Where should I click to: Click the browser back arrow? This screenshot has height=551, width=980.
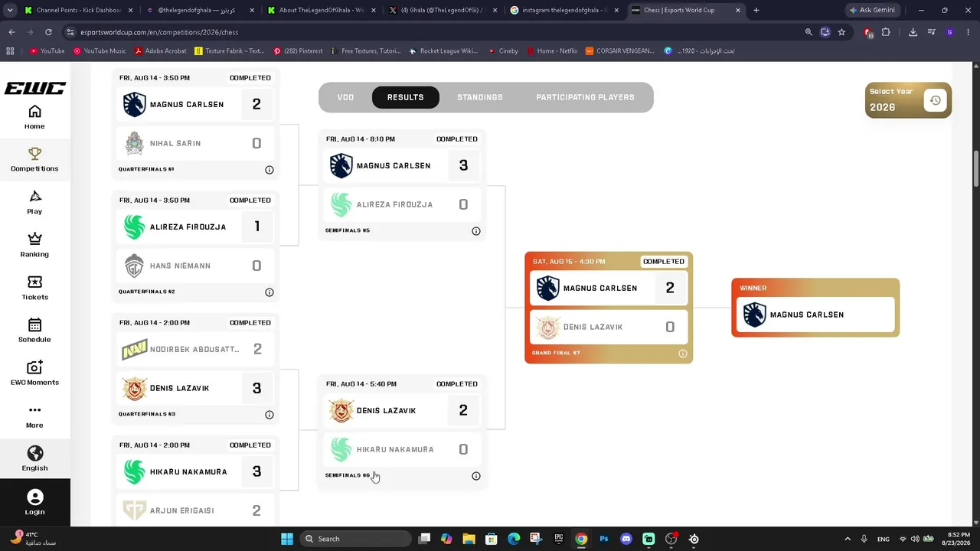click(x=11, y=32)
